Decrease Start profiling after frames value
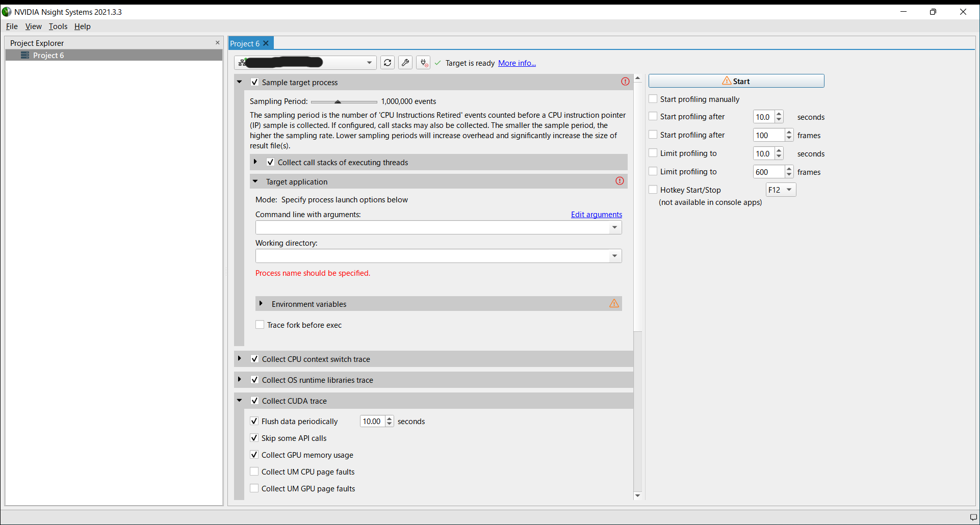Screen dimensions: 980x525 789,138
